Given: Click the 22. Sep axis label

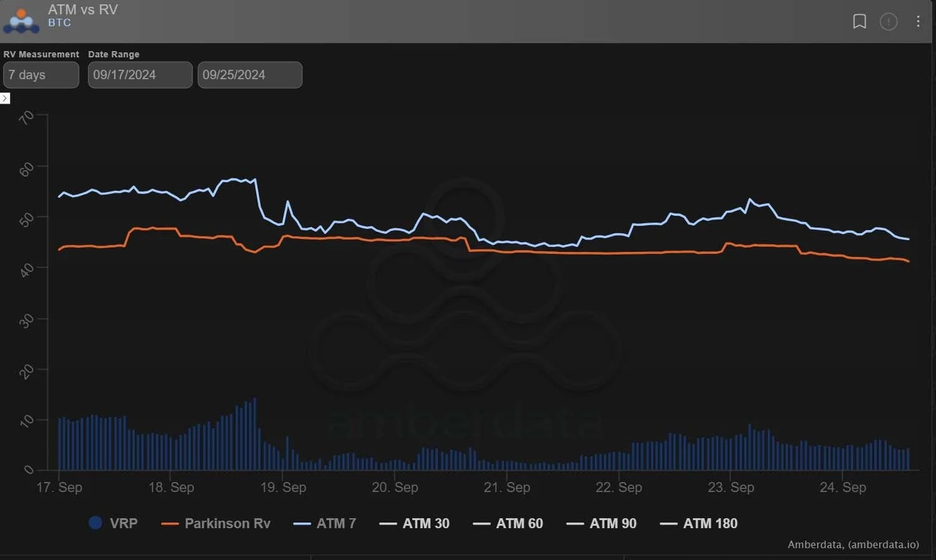Looking at the screenshot, I should tap(619, 487).
